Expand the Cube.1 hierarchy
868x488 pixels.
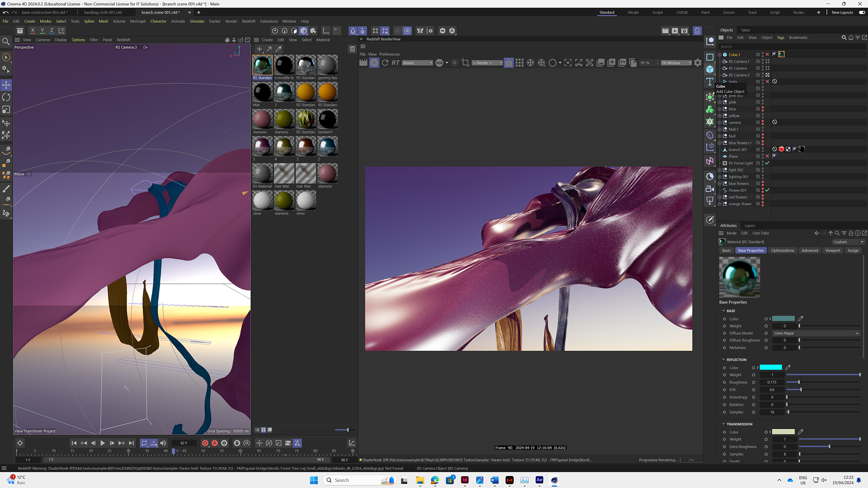point(719,55)
